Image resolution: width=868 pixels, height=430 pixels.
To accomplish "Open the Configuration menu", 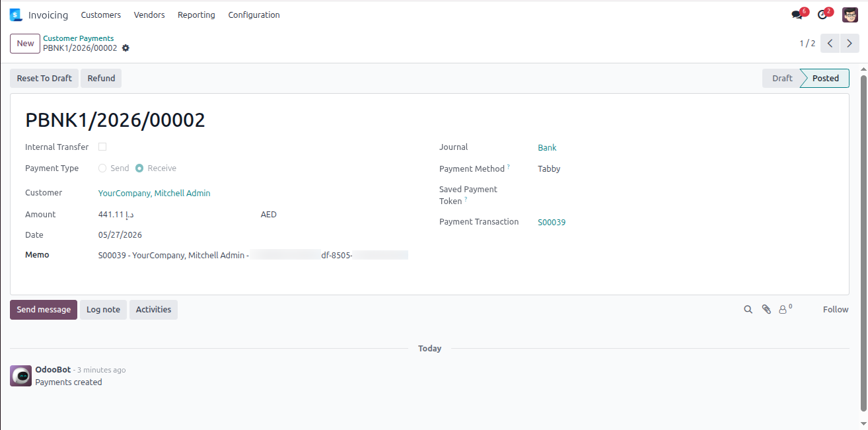I will [x=254, y=15].
